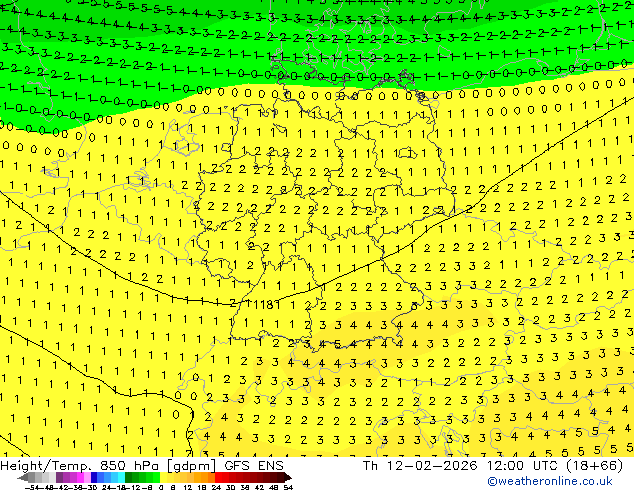
Task: Click the dark purple legend swatch
Action: [x=59, y=478]
